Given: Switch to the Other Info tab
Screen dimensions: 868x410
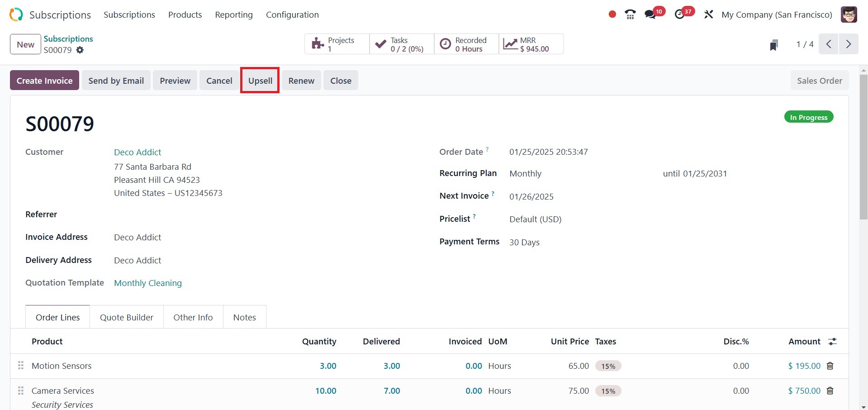Looking at the screenshot, I should click(193, 317).
